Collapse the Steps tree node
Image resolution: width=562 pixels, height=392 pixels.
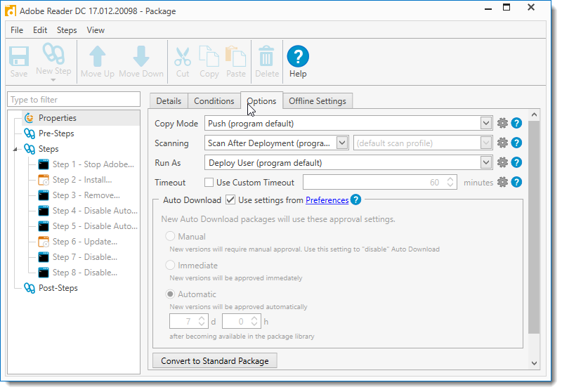coord(16,149)
